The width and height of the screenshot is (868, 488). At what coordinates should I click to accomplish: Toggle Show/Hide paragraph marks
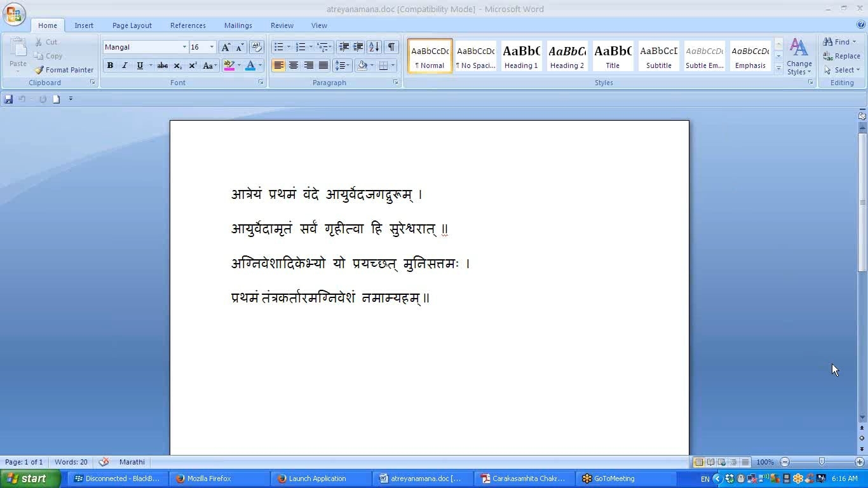[391, 47]
